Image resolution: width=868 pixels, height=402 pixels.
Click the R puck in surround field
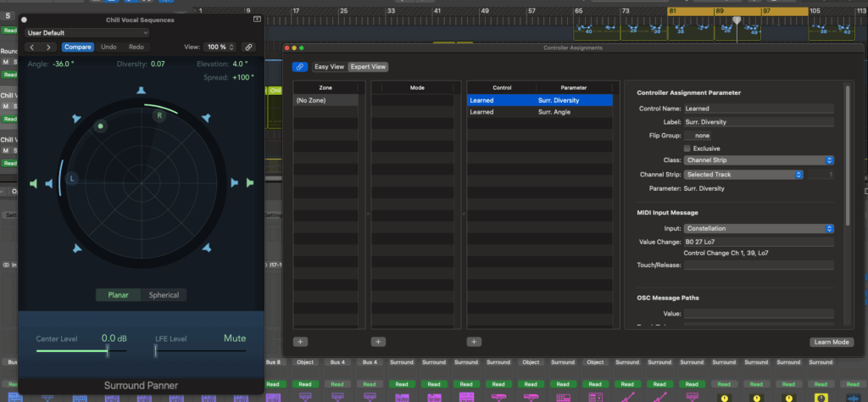pyautogui.click(x=159, y=115)
